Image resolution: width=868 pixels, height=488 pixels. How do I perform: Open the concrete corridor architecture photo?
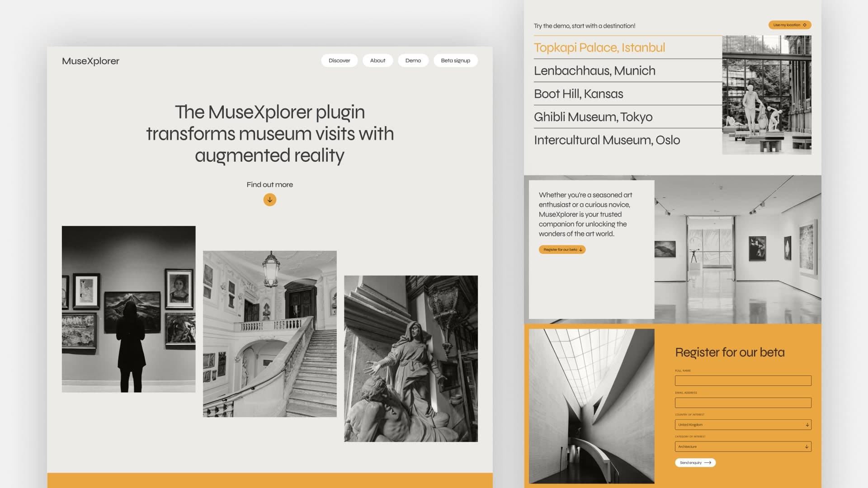[592, 406]
